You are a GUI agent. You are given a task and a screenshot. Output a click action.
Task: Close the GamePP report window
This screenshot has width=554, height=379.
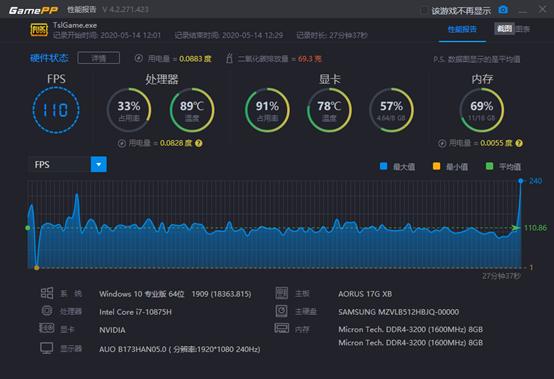coord(542,10)
